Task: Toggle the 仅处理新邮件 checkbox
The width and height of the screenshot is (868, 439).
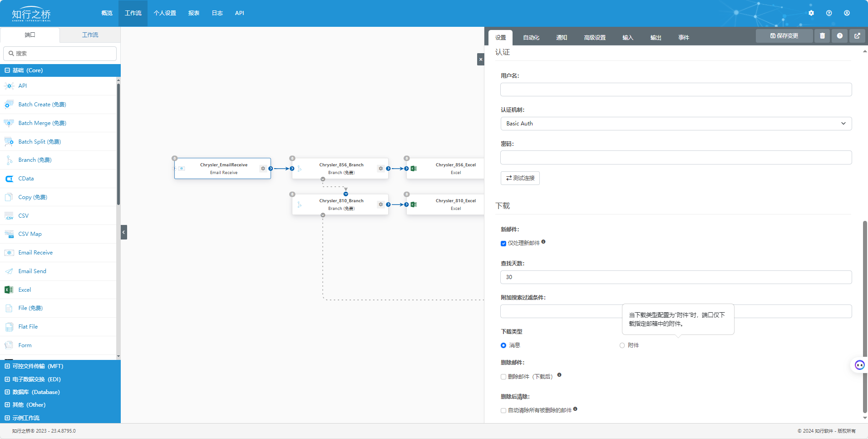Action: point(503,244)
